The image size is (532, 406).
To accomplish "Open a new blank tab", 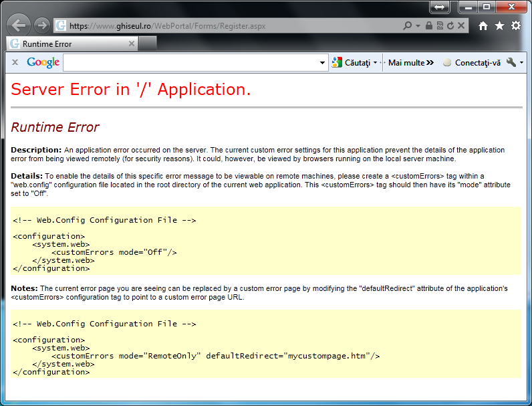I will pos(148,43).
